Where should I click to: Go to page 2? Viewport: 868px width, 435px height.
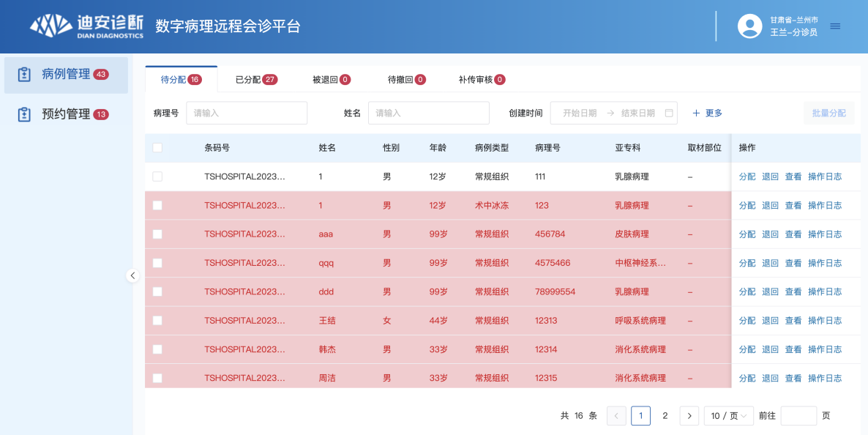tap(665, 416)
